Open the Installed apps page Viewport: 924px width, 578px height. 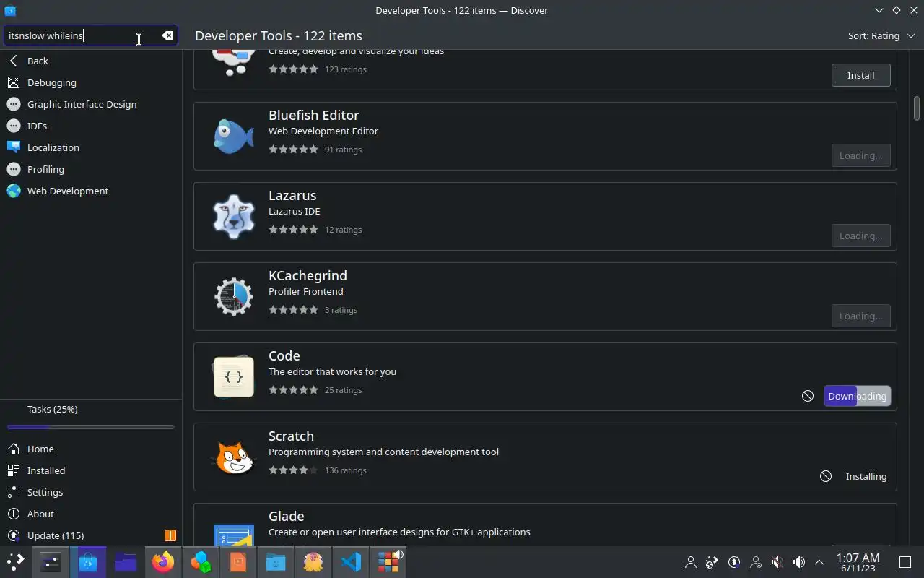91,470
